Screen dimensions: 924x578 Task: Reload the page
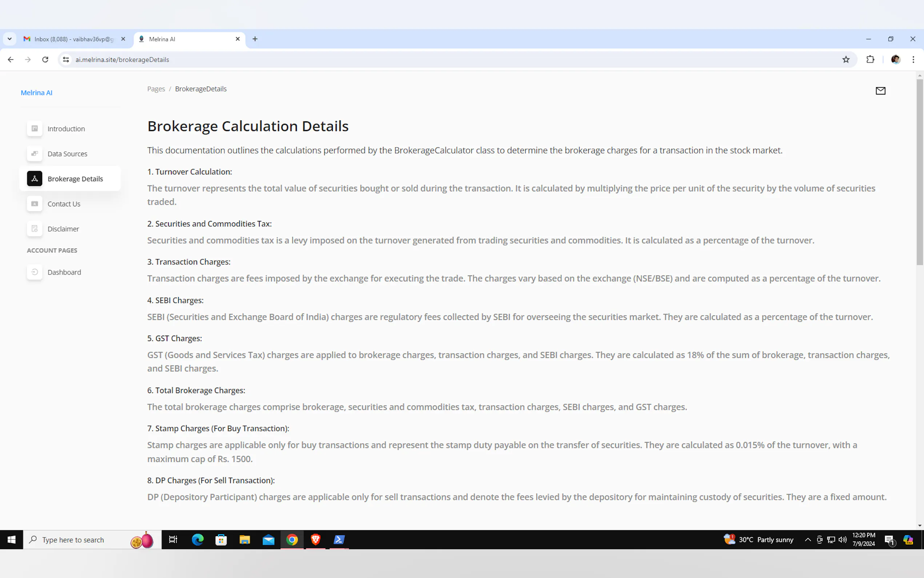[x=45, y=60]
